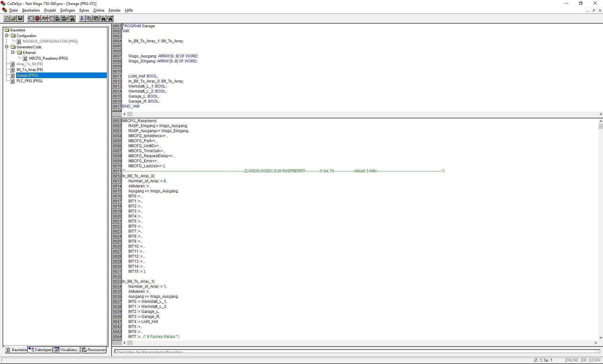
Task: Collapse the Ethernet subfolder
Action: pyautogui.click(x=13, y=52)
